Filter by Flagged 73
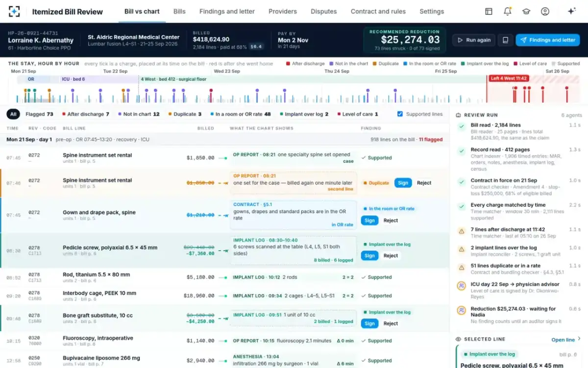Viewport: 588px width, 368px height. (39, 114)
